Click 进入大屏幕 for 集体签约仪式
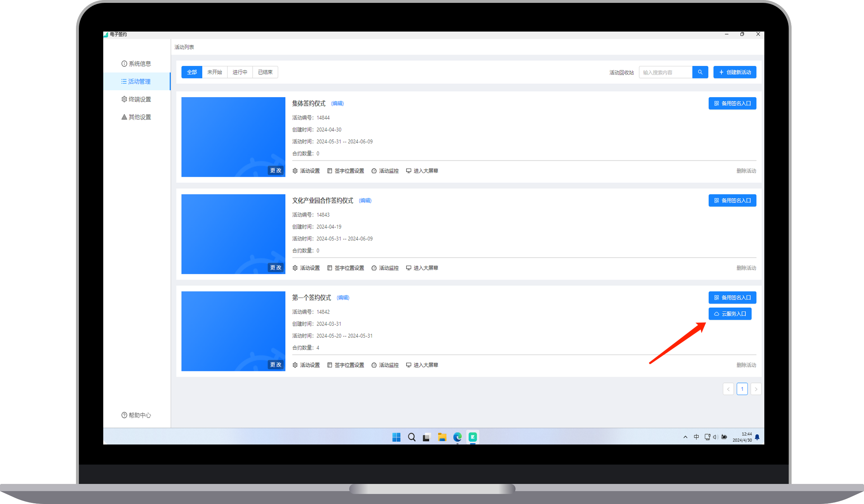 pyautogui.click(x=422, y=171)
